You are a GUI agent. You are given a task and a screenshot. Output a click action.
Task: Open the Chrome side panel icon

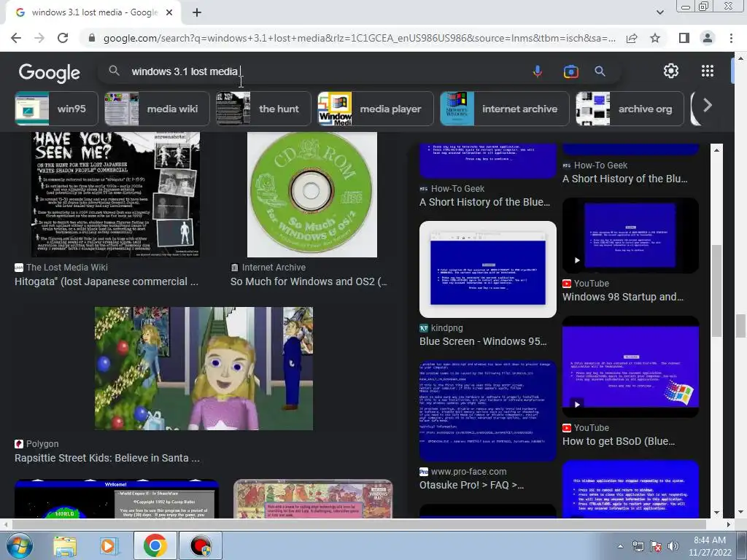tap(684, 38)
